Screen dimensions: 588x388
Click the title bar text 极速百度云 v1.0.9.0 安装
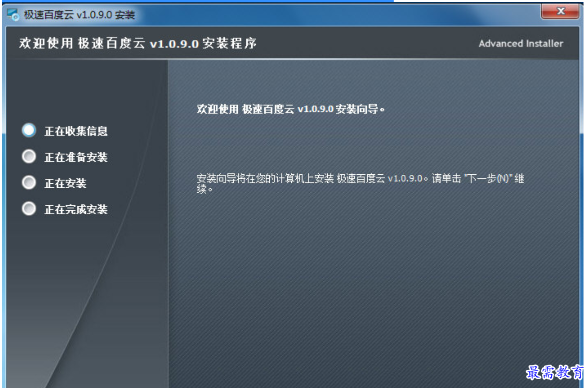[x=79, y=14]
